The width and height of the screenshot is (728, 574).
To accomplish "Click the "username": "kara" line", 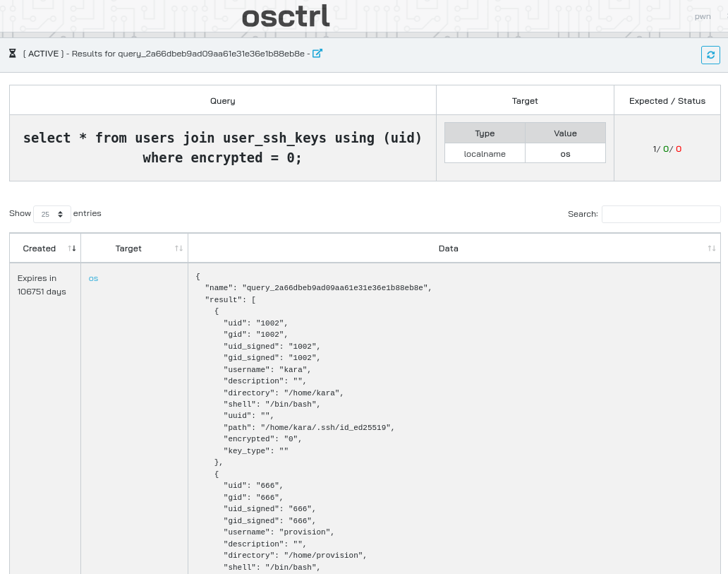I will [x=267, y=369].
